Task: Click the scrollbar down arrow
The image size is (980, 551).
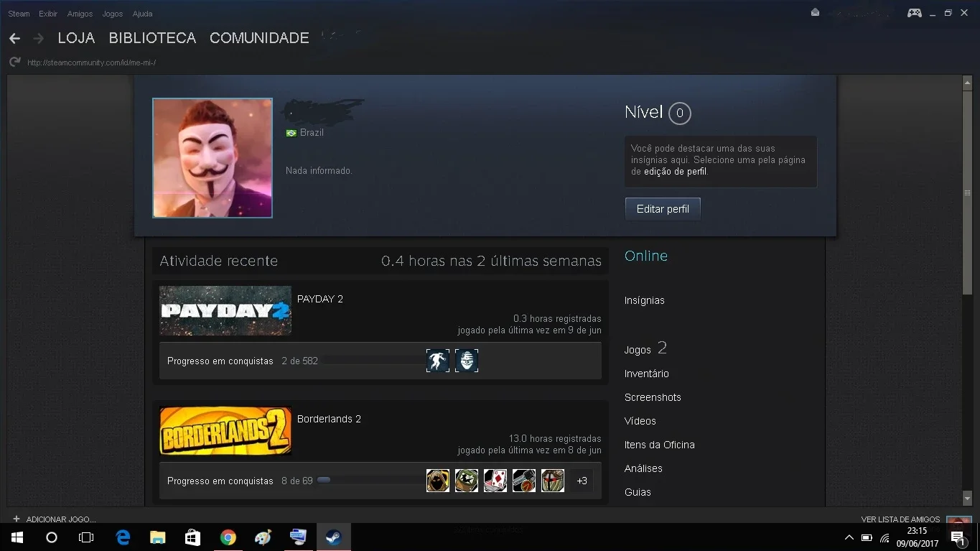Action: (967, 497)
